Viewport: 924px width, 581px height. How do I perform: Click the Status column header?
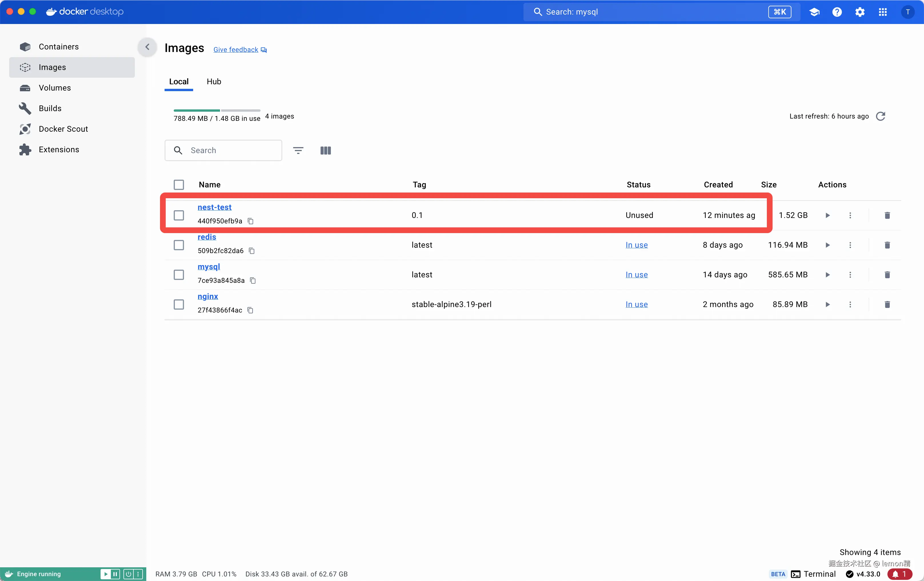coord(639,185)
